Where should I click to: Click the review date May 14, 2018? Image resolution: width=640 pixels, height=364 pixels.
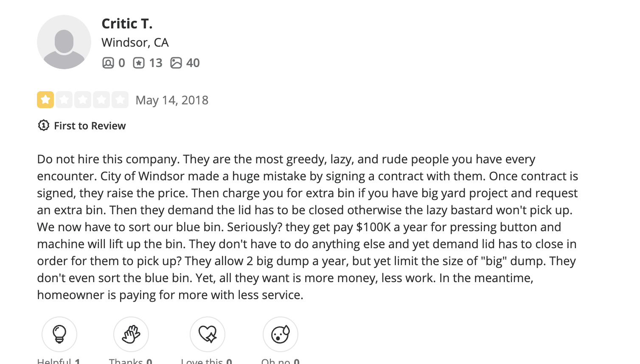[172, 100]
